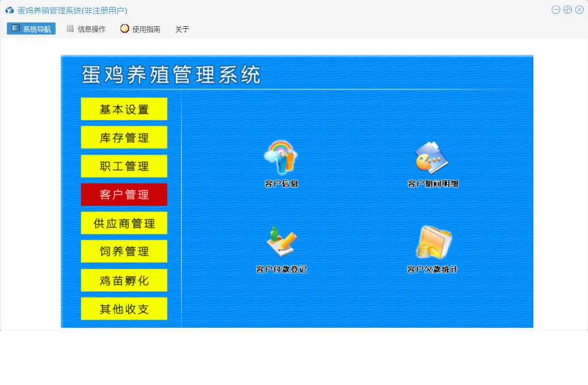Image resolution: width=588 pixels, height=385 pixels.
Task: Click the 使用指南 question mark icon
Action: [124, 28]
